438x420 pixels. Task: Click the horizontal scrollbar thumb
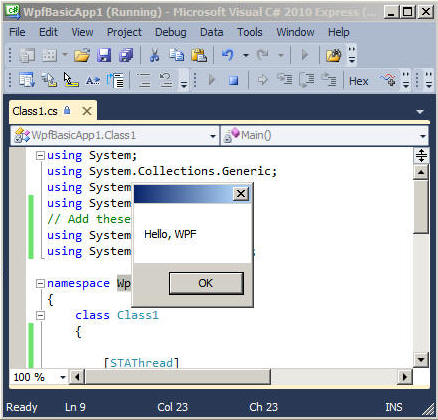point(178,377)
